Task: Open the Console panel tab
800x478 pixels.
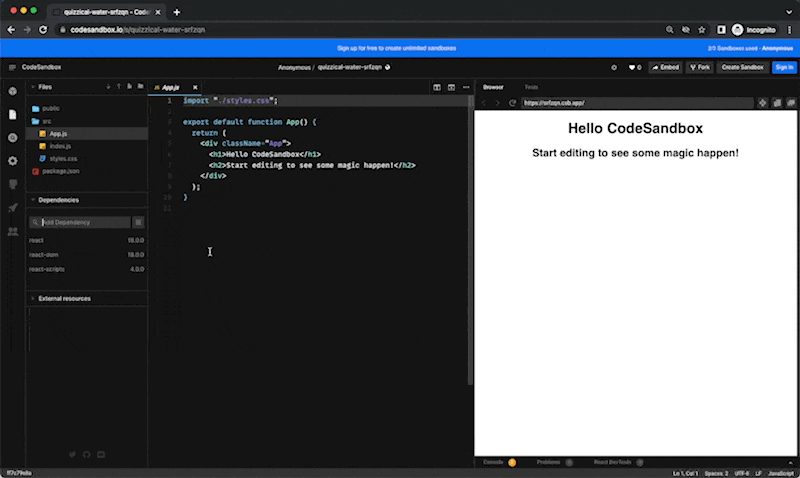Action: (x=494, y=463)
